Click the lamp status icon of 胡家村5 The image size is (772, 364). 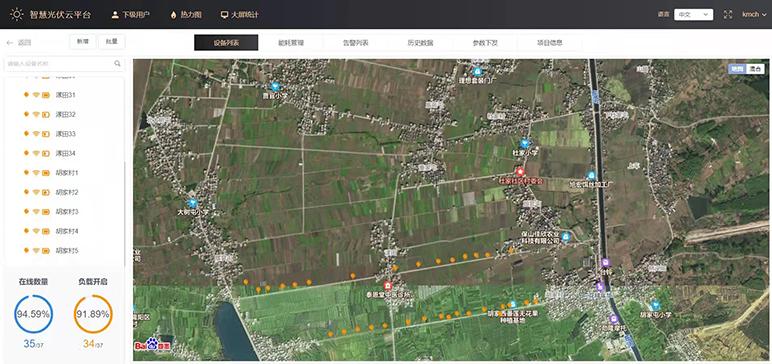pyautogui.click(x=26, y=251)
